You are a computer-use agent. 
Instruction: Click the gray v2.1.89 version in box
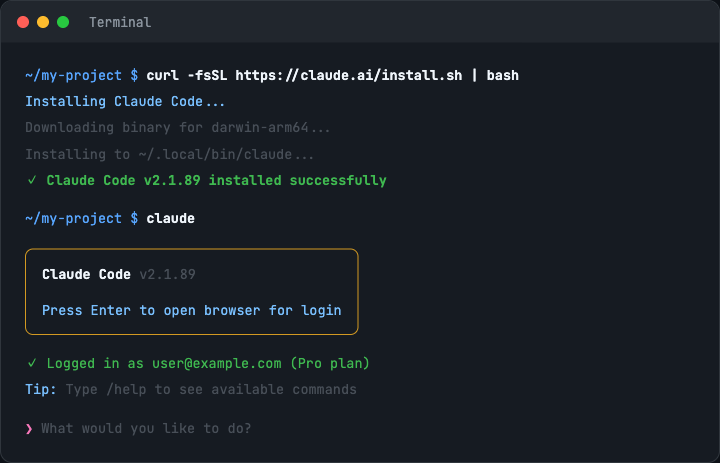point(168,274)
